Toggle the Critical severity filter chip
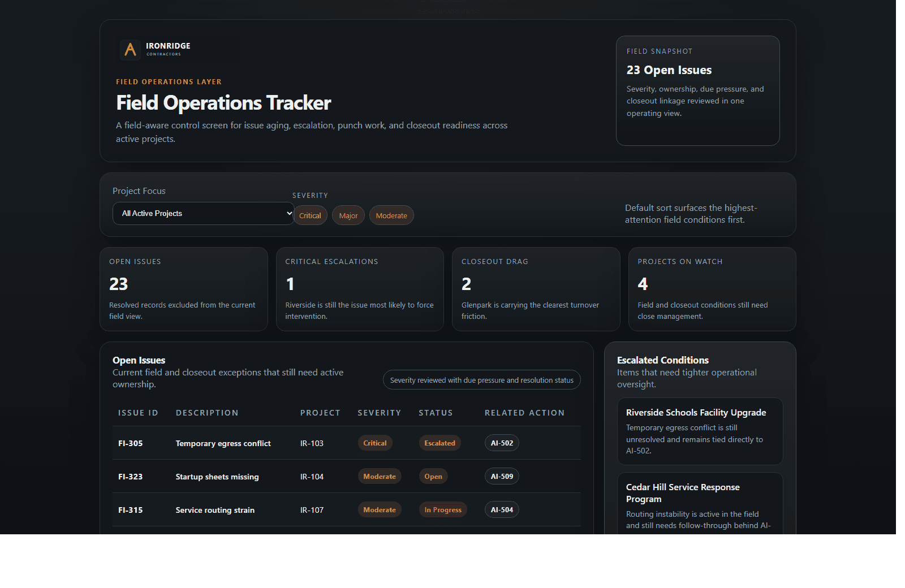905x588 pixels. click(x=310, y=215)
